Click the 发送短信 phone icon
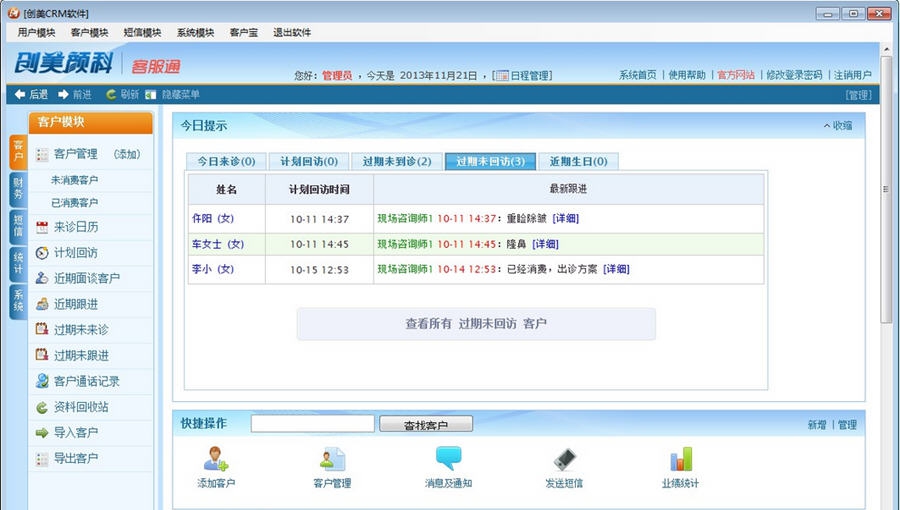Screen dimensions: 900x510 pyautogui.click(x=564, y=460)
